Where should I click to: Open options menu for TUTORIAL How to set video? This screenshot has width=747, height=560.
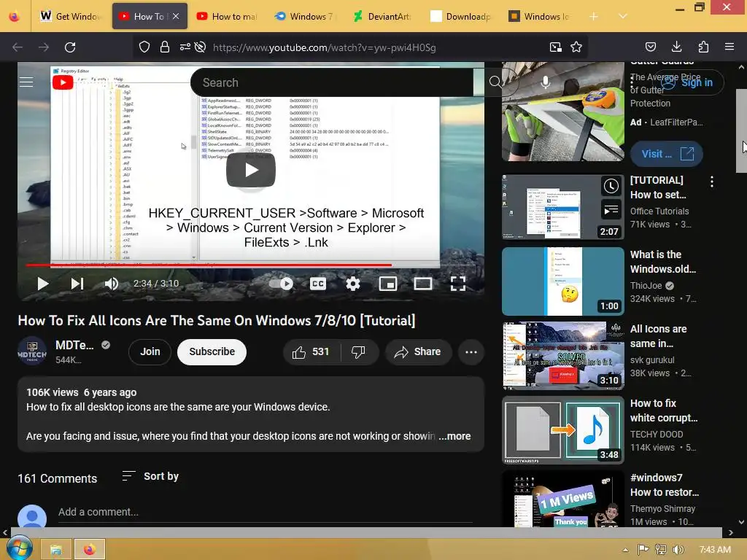pos(712,182)
